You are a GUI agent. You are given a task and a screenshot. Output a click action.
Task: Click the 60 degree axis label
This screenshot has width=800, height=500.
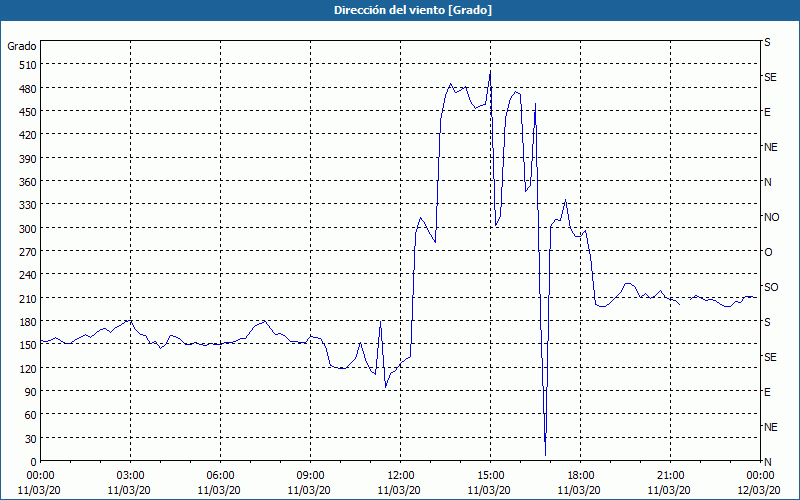pyautogui.click(x=31, y=415)
